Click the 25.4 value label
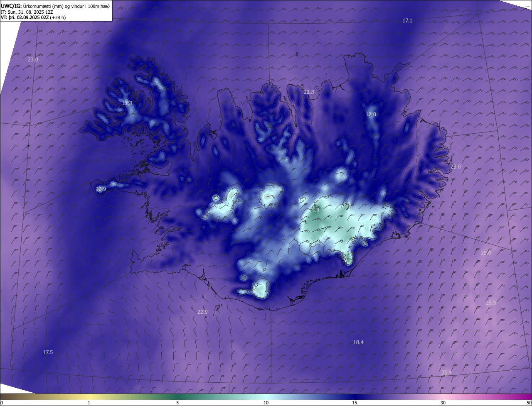This screenshot has width=532, height=406. tap(446, 372)
